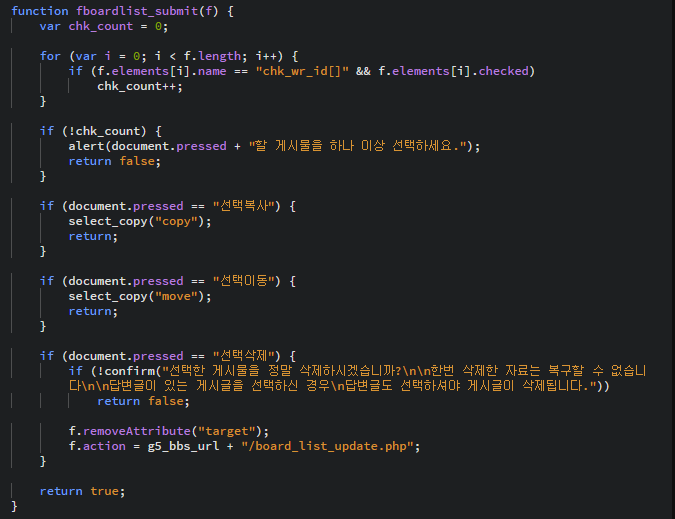Click 'f.length' in the for loop
This screenshot has height=519, width=675.
point(212,56)
